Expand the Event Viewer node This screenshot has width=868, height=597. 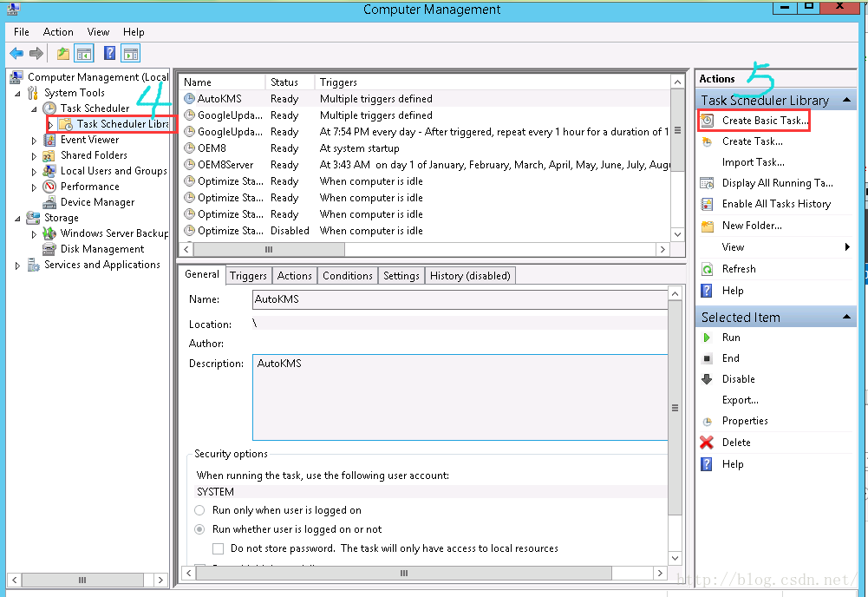tap(35, 141)
